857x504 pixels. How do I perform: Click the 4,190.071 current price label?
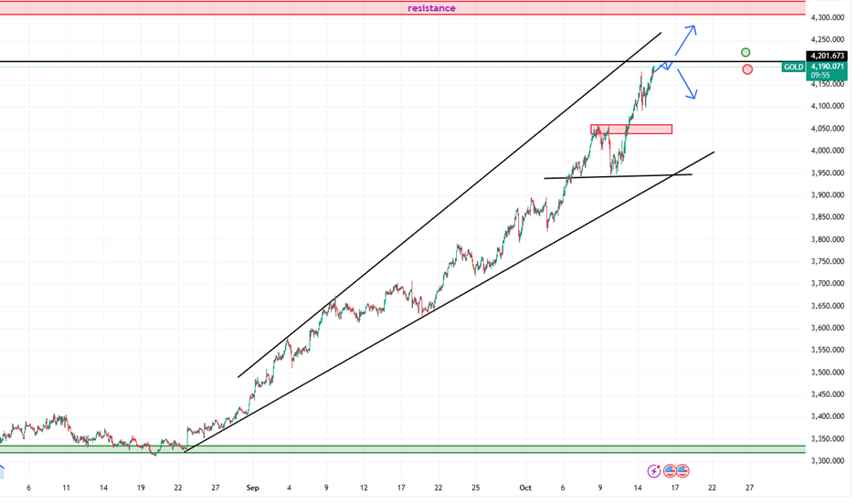827,68
